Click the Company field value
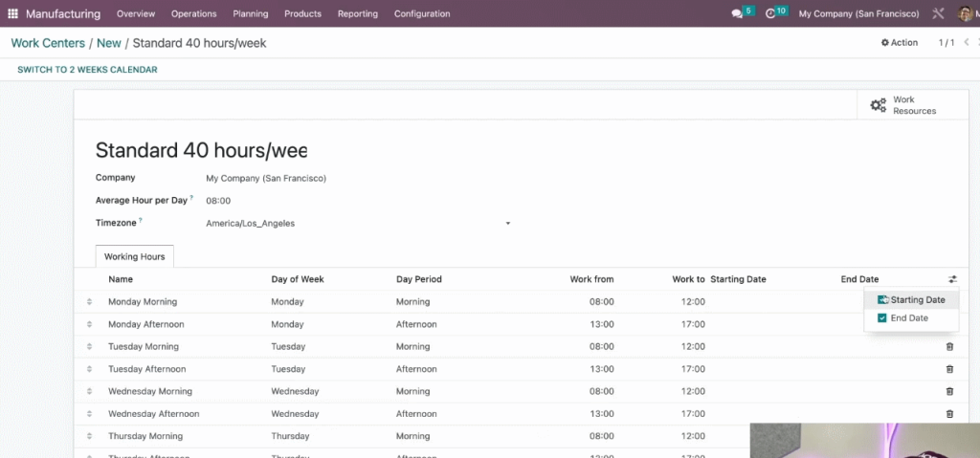 (266, 179)
